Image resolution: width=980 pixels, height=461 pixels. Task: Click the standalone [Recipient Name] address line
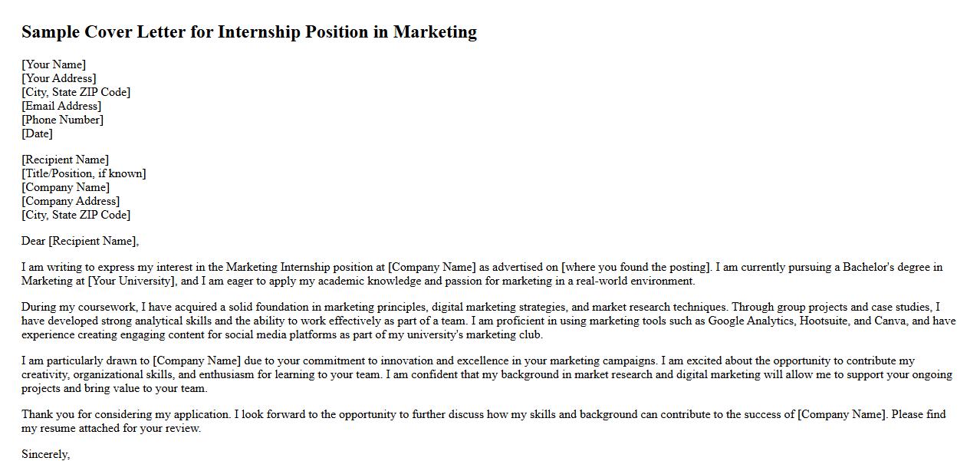point(65,160)
